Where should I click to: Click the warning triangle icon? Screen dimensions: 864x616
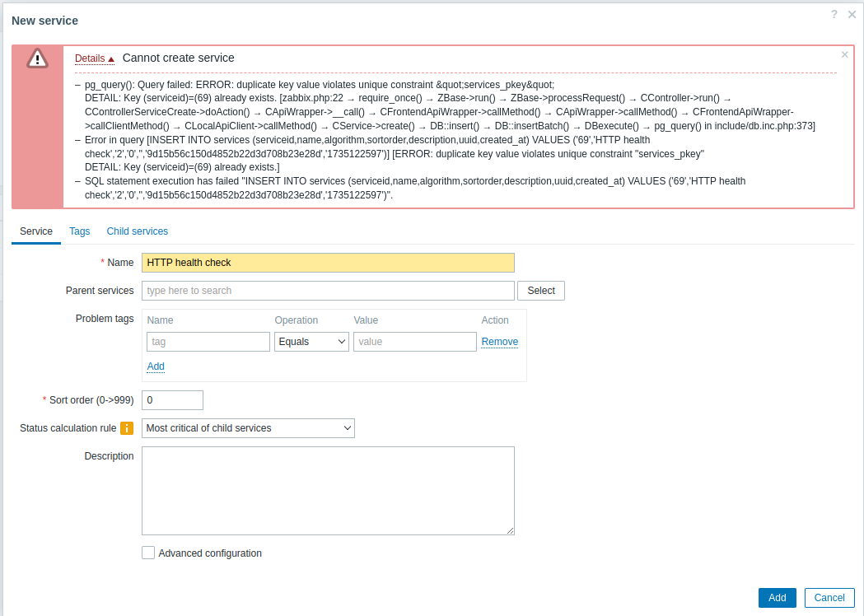37,58
